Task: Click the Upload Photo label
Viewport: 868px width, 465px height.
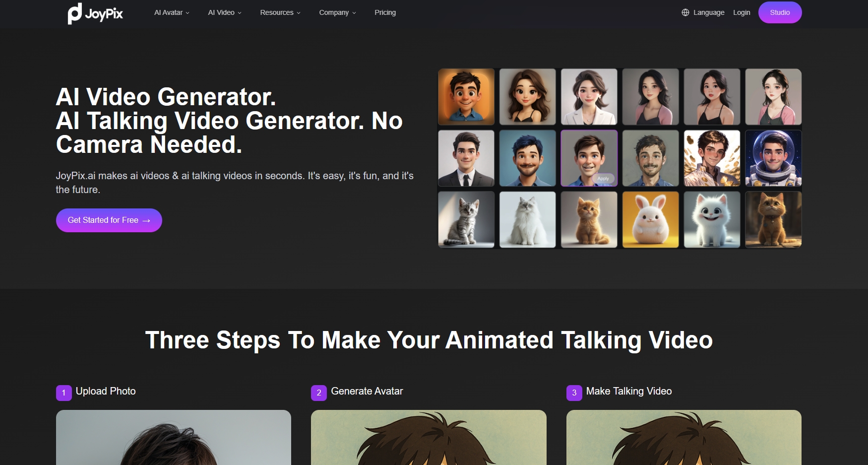Action: click(106, 391)
